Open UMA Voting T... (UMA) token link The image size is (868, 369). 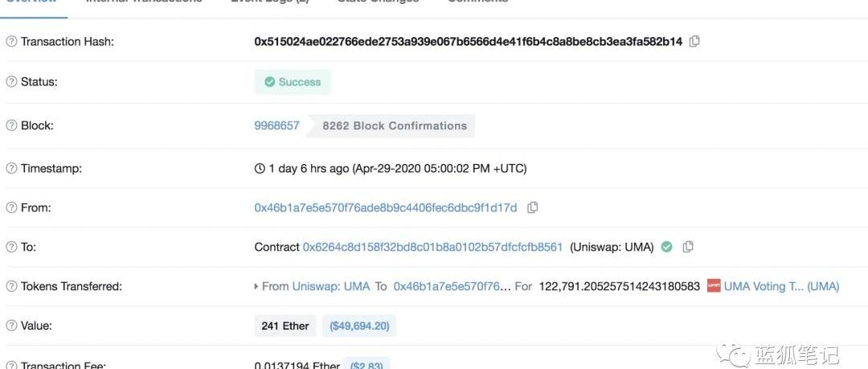click(781, 286)
